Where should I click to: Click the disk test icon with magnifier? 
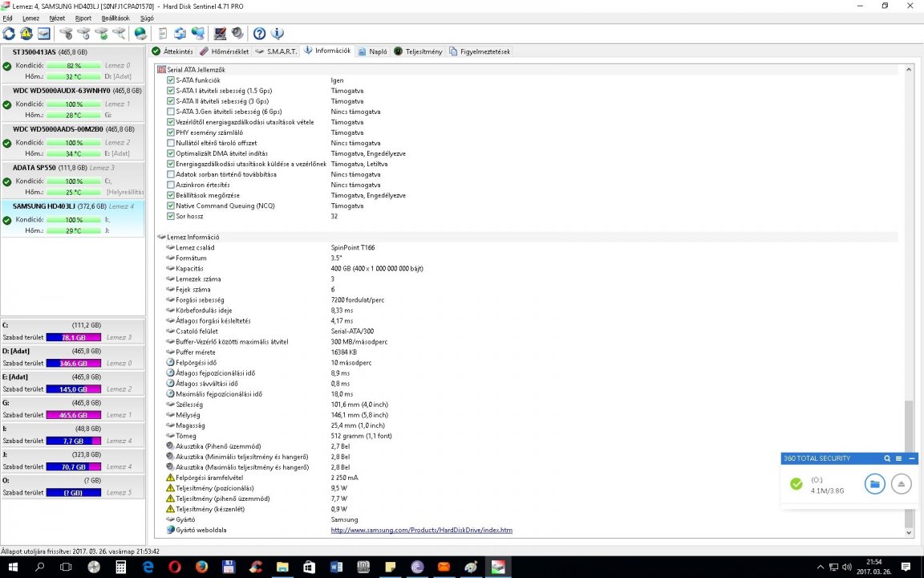[x=119, y=34]
